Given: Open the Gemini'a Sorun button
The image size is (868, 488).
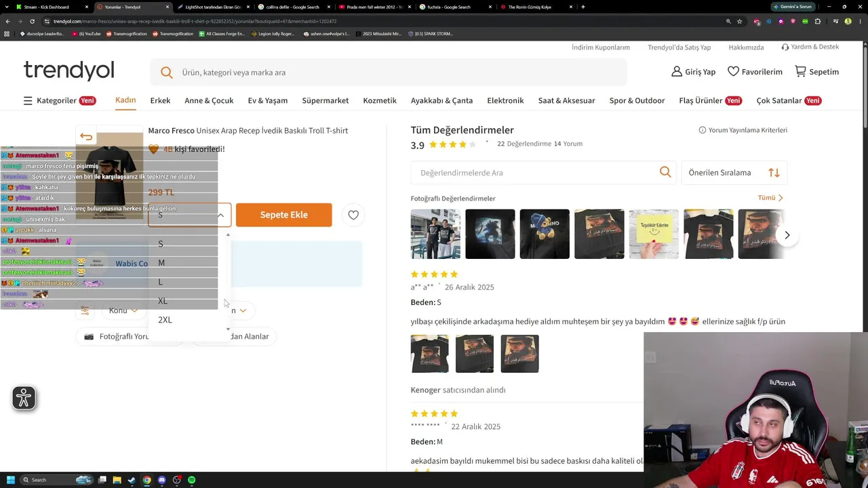Looking at the screenshot, I should click(x=793, y=7).
